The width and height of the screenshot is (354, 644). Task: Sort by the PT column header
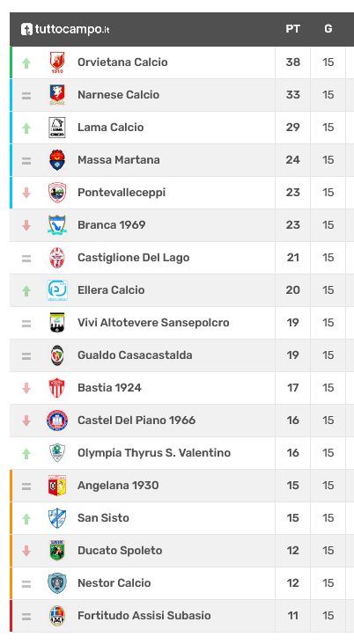[x=292, y=29]
